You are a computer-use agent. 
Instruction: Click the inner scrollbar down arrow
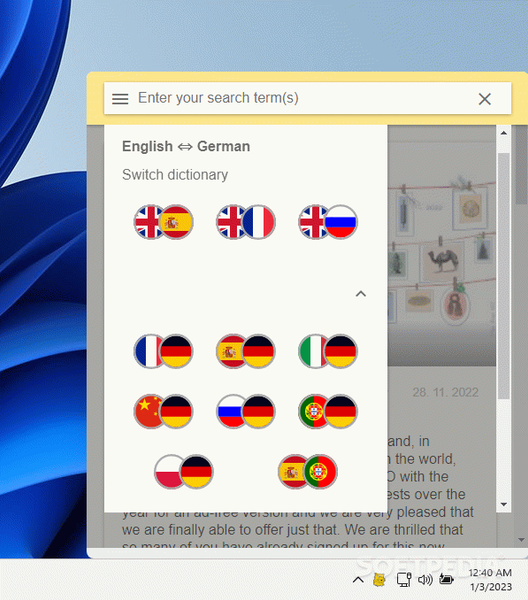point(504,504)
